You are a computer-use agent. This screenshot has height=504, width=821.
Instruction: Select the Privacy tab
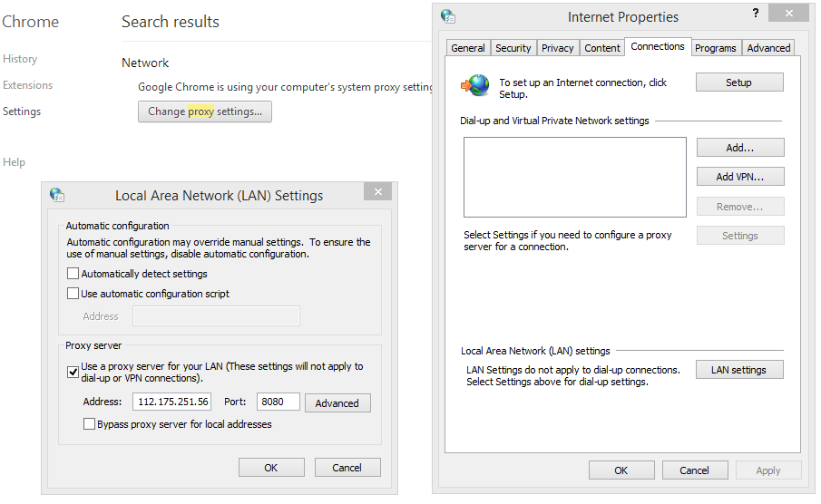coord(558,48)
